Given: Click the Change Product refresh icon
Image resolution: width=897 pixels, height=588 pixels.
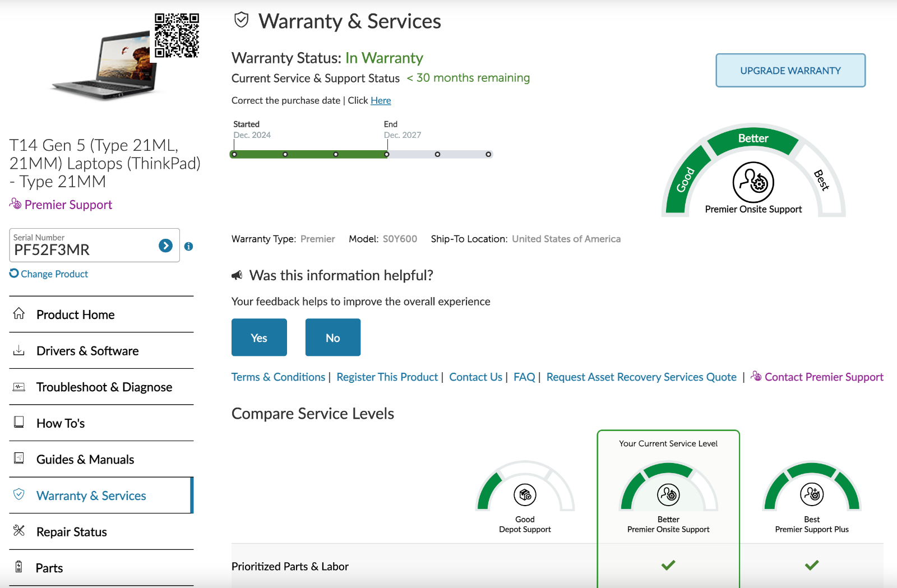Looking at the screenshot, I should [14, 273].
